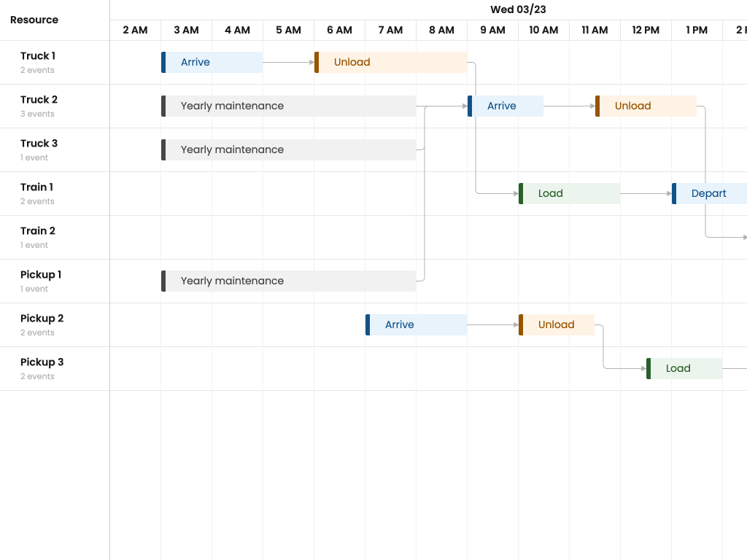The height and width of the screenshot is (560, 747).
Task: Select Truck 2's Yearly maintenance event
Action: tap(288, 106)
